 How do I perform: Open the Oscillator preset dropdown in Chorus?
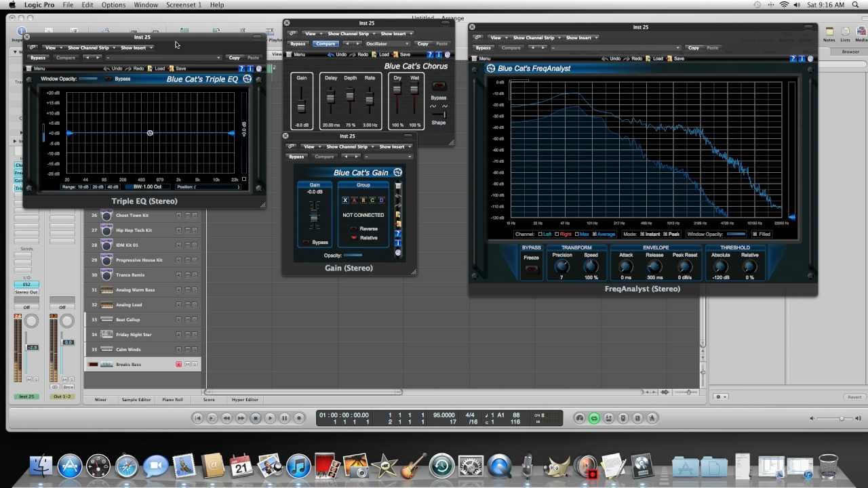coord(387,43)
